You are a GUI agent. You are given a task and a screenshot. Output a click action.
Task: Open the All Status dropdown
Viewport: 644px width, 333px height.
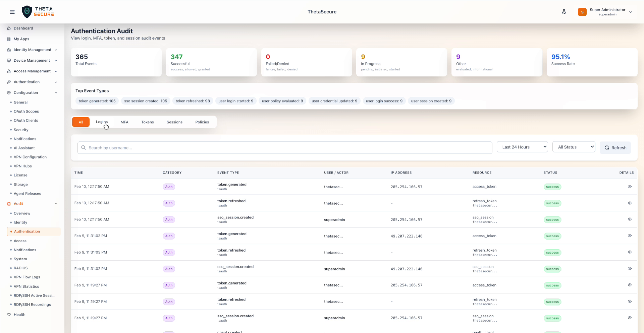[x=574, y=147]
